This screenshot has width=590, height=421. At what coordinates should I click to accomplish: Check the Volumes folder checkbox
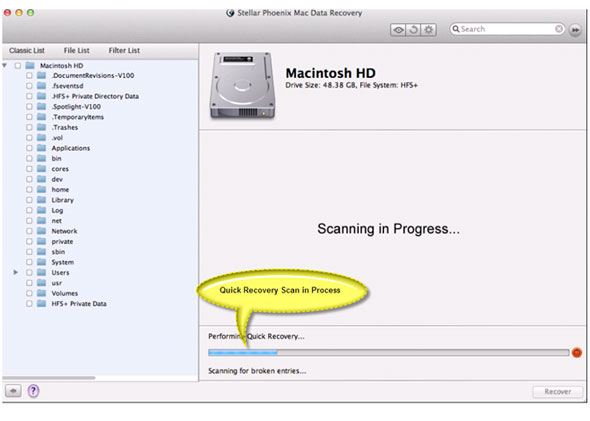(29, 293)
